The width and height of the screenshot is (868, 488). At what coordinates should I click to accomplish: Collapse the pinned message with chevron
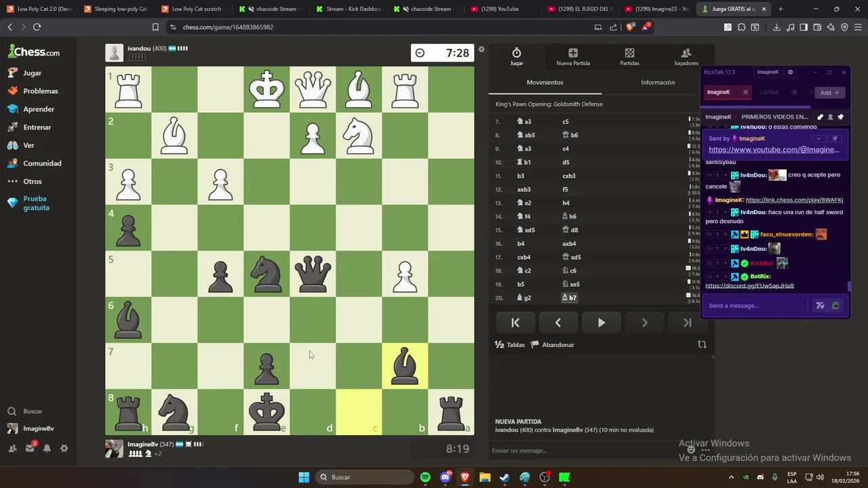pos(818,138)
